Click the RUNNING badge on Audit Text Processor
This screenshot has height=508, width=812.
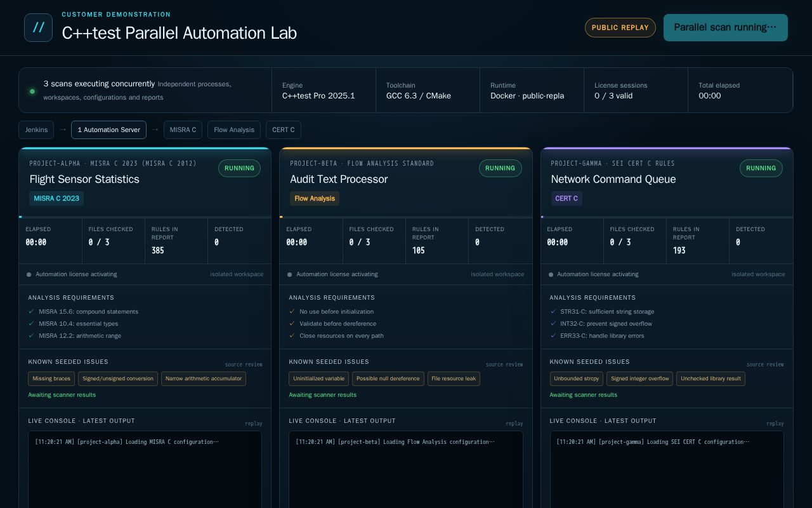tap(500, 168)
